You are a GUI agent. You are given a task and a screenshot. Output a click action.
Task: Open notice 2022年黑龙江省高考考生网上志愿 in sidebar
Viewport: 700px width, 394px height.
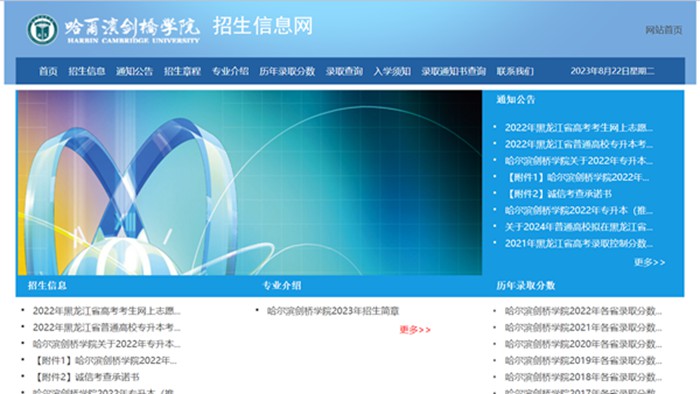coord(579,128)
